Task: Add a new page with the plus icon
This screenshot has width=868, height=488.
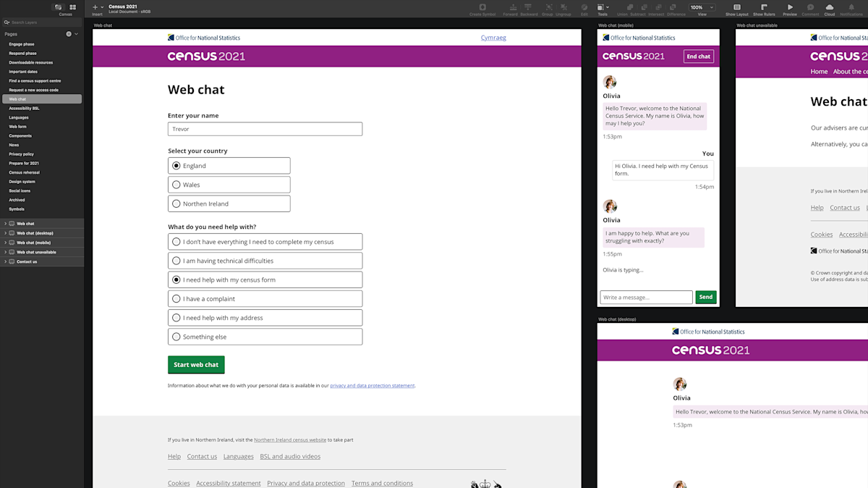Action: click(x=69, y=34)
